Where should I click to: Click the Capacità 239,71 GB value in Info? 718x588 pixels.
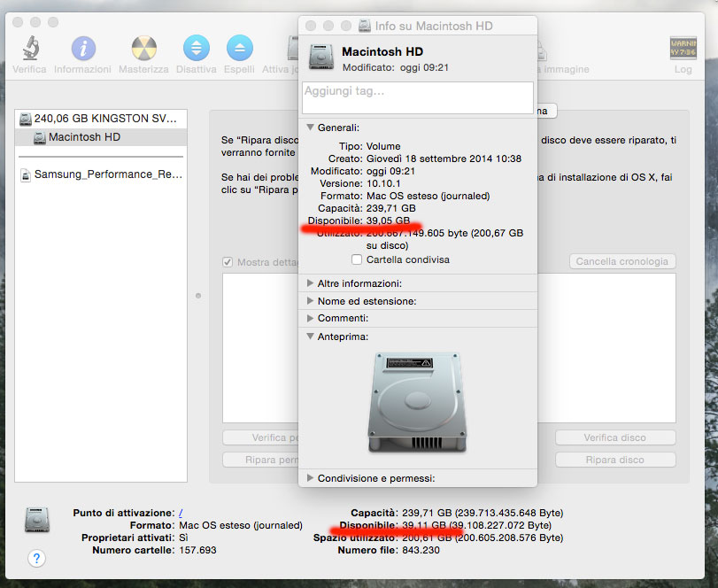391,208
